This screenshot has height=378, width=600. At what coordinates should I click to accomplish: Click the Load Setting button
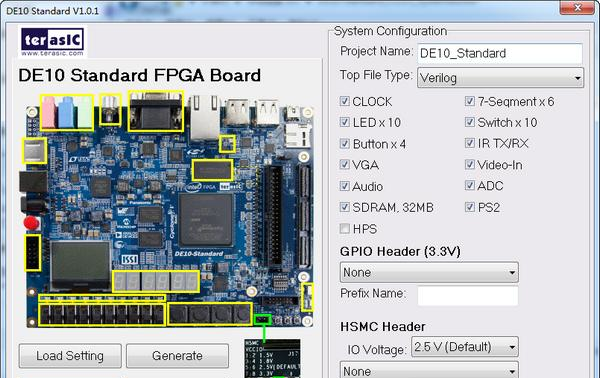(x=70, y=356)
